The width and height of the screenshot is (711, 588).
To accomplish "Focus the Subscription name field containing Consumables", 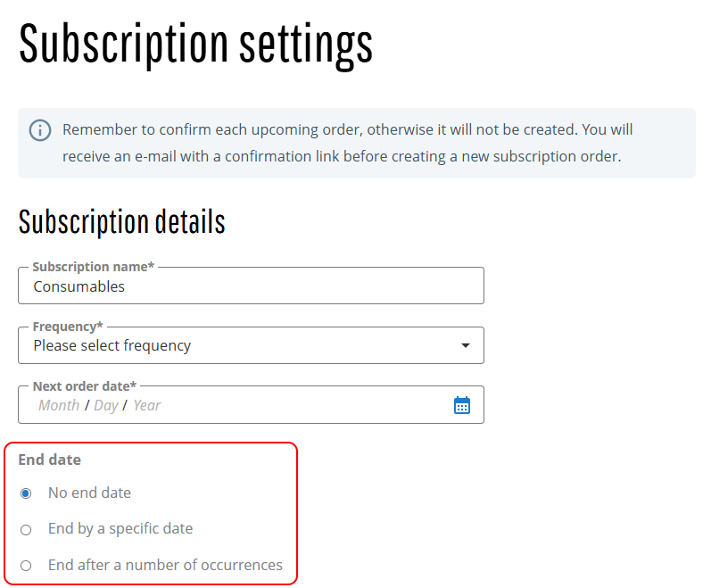I will 251,286.
